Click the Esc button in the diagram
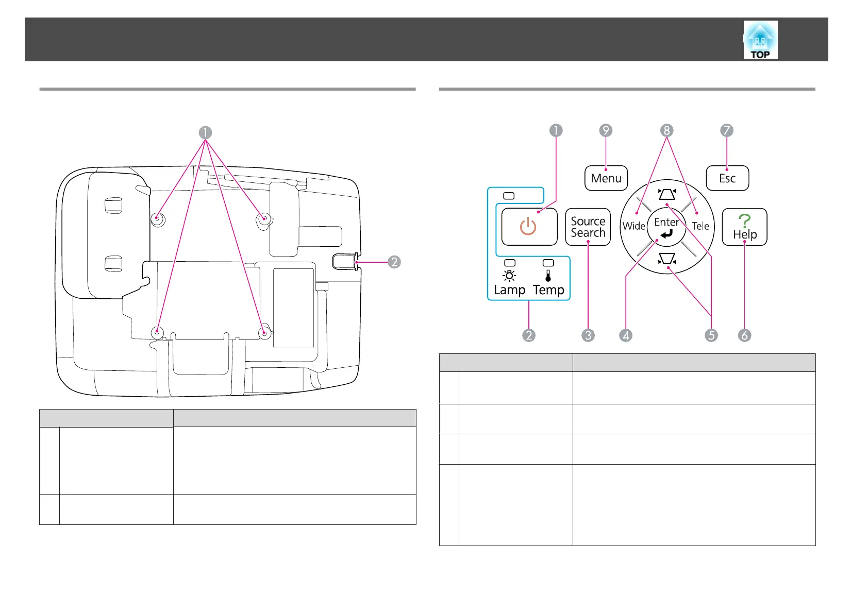Viewport: 868px width, 613px height. 727,178
